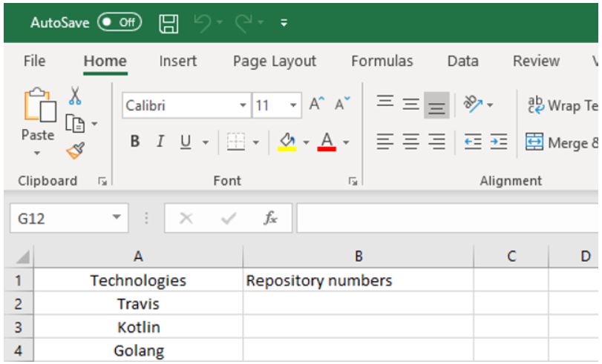Select cell containing Travis
Viewport: 602px width, 364px height.
138,304
